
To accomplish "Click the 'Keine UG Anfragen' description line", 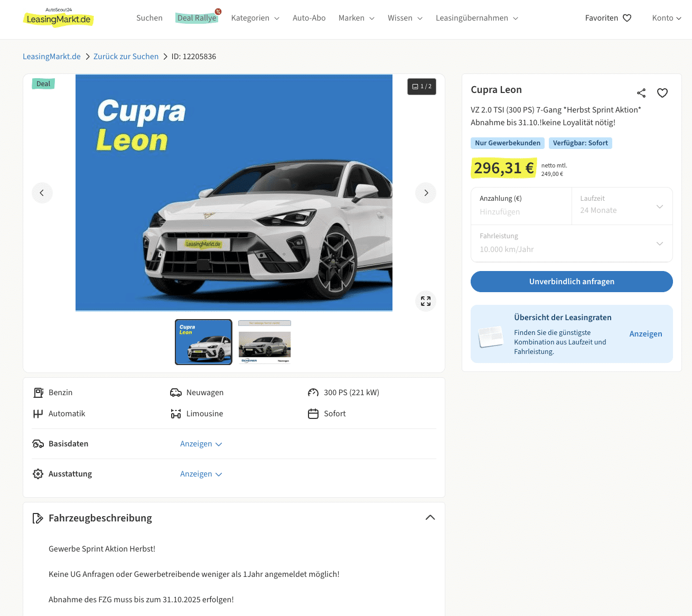I will (x=194, y=574).
